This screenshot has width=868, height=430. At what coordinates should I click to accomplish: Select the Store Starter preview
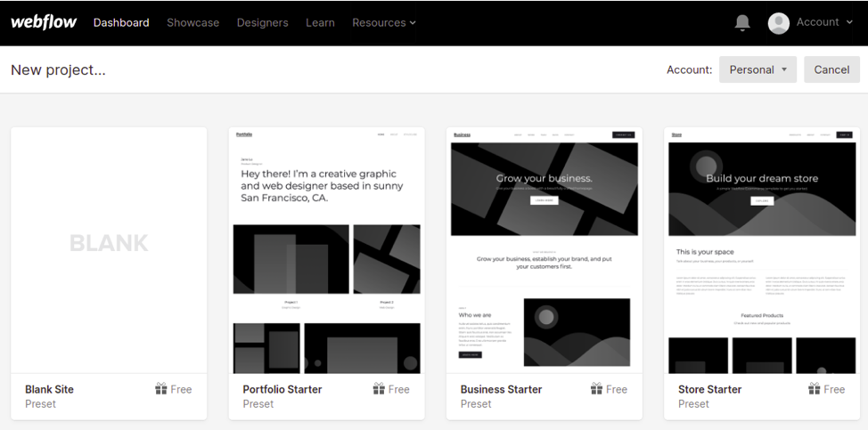[762, 250]
